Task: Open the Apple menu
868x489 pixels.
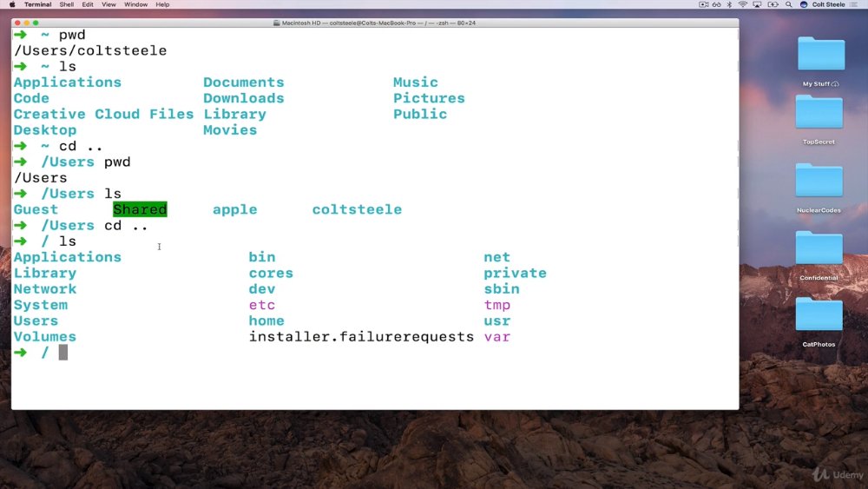Action: point(12,4)
